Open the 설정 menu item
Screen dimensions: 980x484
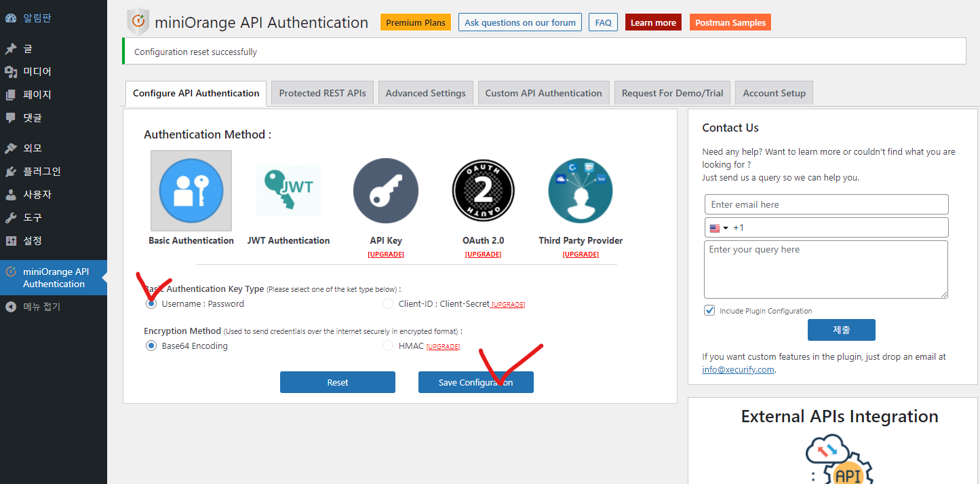click(54, 241)
